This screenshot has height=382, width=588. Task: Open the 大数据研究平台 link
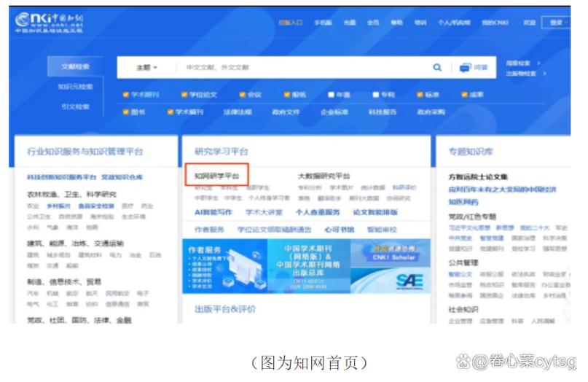[324, 176]
